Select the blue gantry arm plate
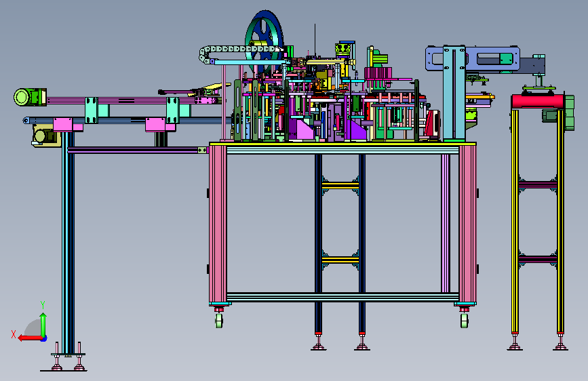The height and width of the screenshot is (381, 588). pos(473,58)
